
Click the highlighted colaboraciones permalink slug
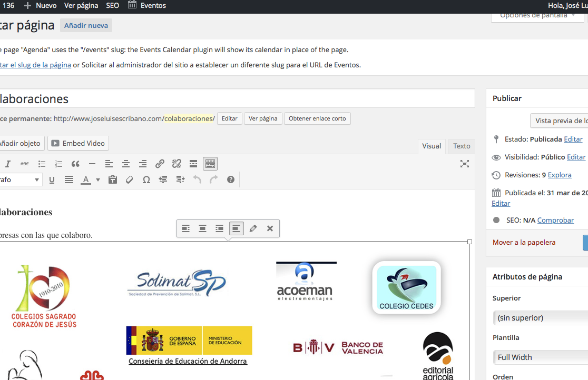pos(189,118)
